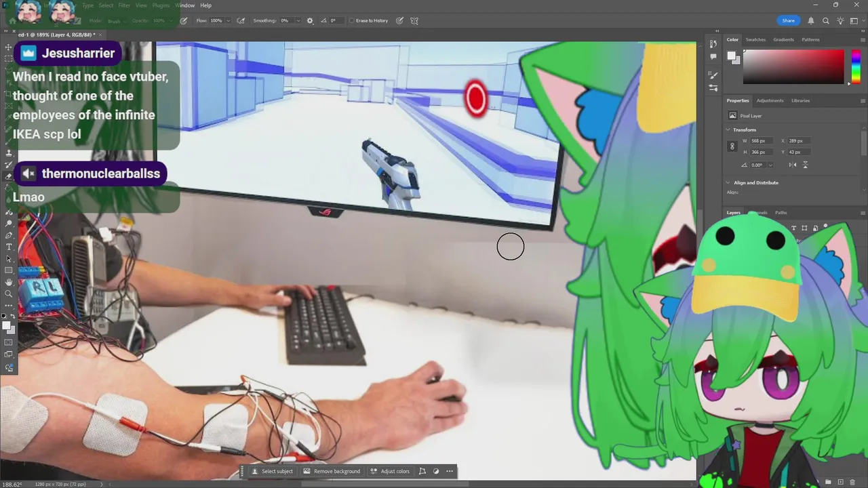Filter layers by shape icon

click(x=804, y=228)
